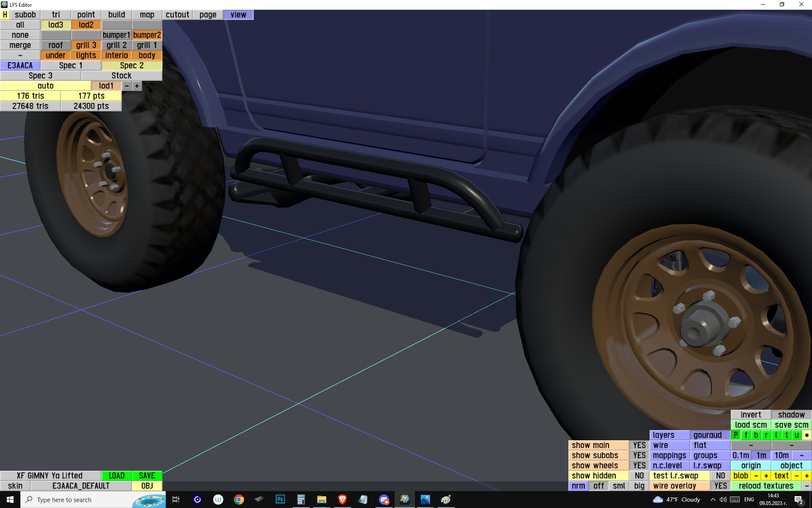Click the green SAVE button
812x508 pixels.
click(147, 475)
